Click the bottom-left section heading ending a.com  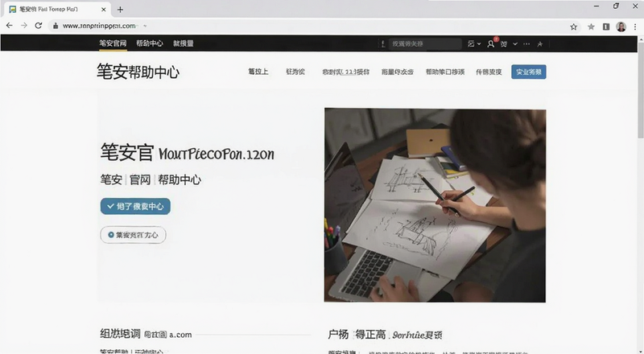146,334
